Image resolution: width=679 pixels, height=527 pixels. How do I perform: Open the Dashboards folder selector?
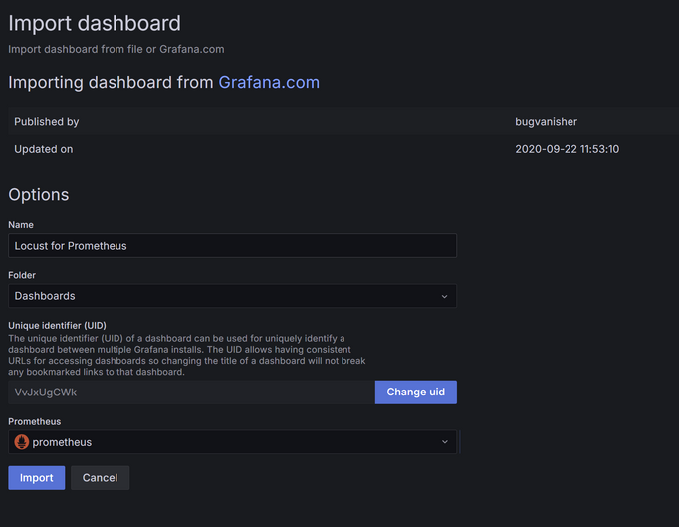point(232,296)
